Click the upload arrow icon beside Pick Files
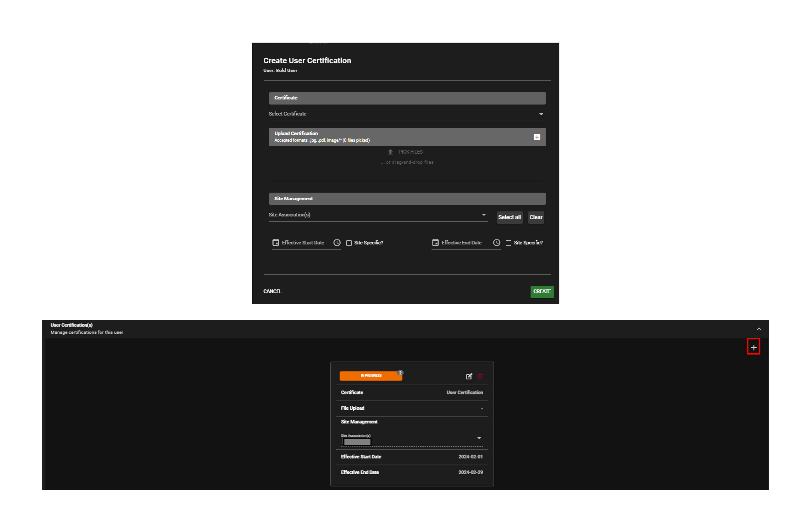The image size is (812, 532). point(390,152)
